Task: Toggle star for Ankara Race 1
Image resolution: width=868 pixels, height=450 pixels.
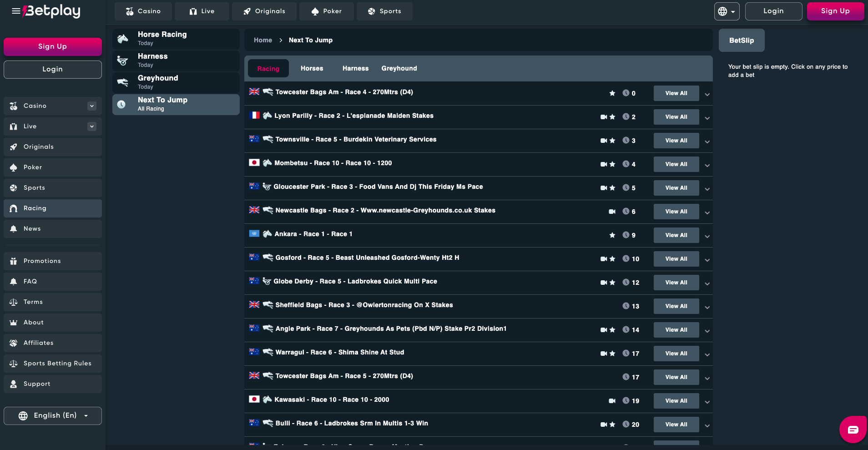Action: click(612, 235)
